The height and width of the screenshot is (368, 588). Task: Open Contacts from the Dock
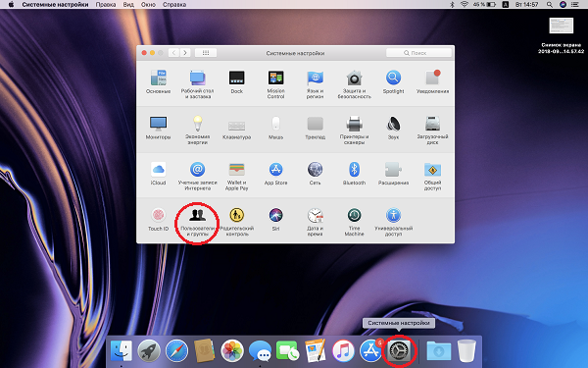pyautogui.click(x=205, y=351)
